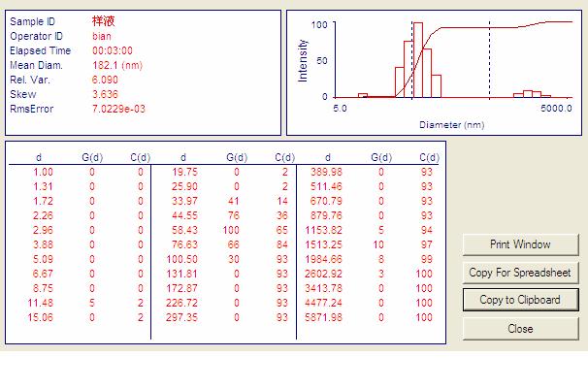Select diameter cell 1153.82
Viewport: 588px width, 389px height.
coord(324,230)
